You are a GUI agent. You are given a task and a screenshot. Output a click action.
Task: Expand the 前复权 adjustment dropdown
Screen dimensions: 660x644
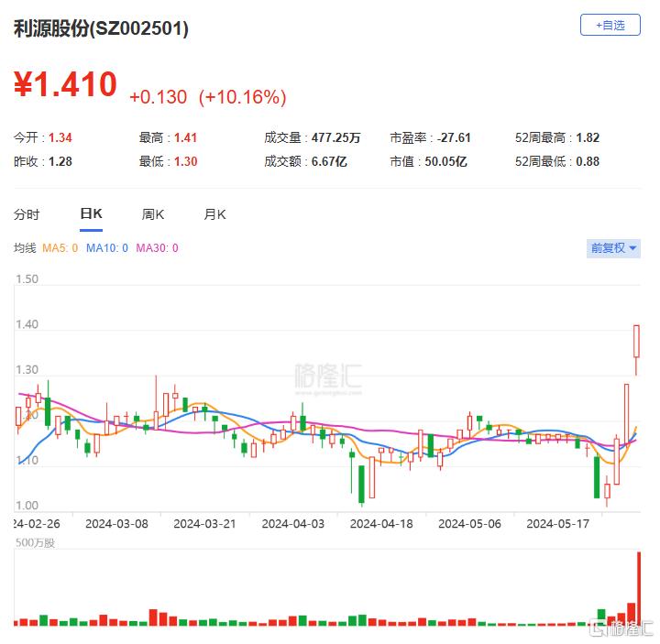click(613, 248)
